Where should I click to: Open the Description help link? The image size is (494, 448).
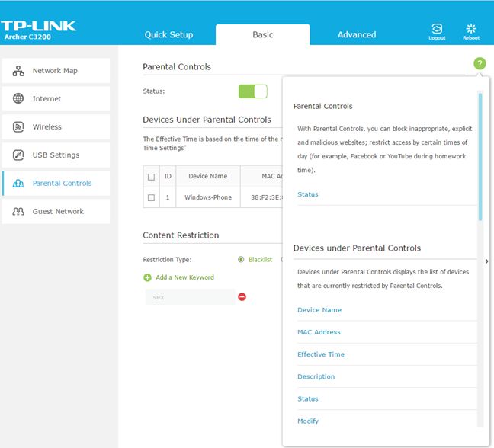[x=316, y=376]
